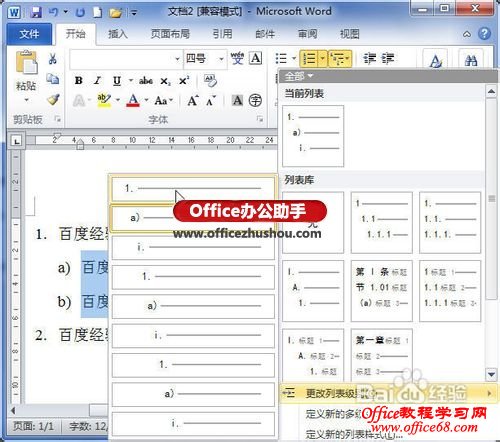Open a file with the folder icon
Viewport: 500px width, 442px height.
(116, 13)
